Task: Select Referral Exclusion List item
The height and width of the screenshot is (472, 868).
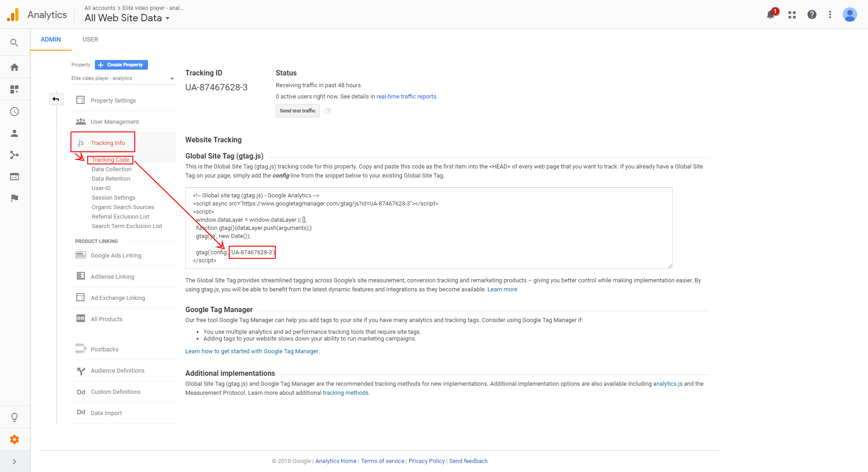Action: [121, 217]
